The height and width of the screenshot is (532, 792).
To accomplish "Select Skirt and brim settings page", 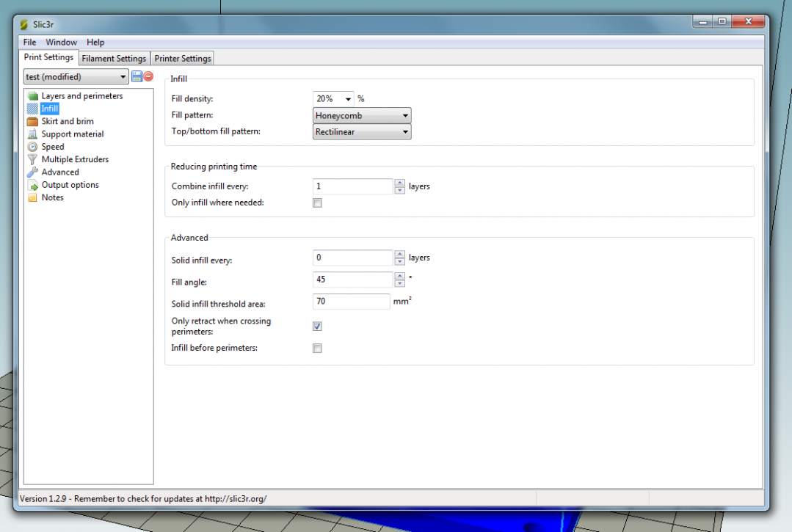I will click(68, 121).
